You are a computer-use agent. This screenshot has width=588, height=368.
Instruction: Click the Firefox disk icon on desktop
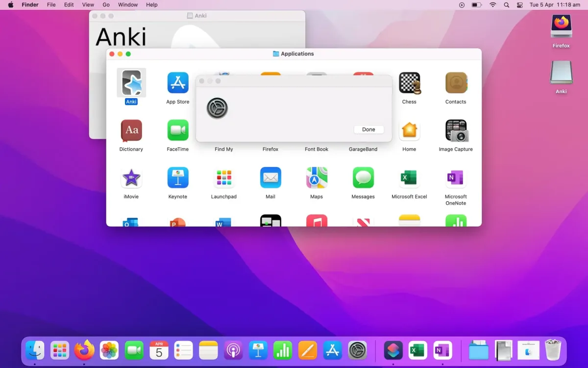coord(561,26)
